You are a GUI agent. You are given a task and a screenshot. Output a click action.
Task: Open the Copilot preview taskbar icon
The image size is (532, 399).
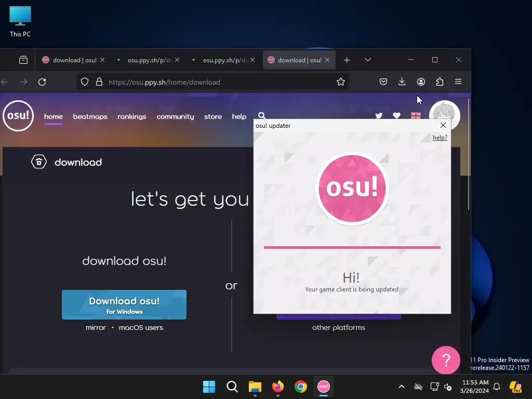(x=515, y=387)
